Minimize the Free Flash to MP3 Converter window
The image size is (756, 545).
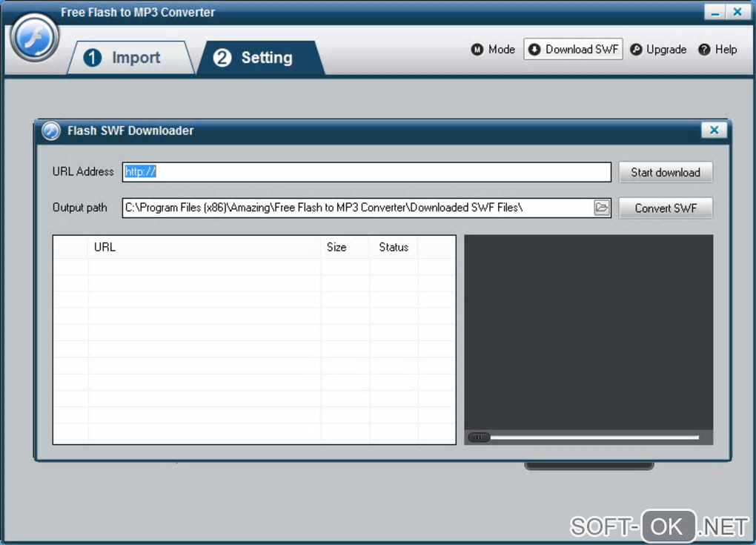point(715,12)
